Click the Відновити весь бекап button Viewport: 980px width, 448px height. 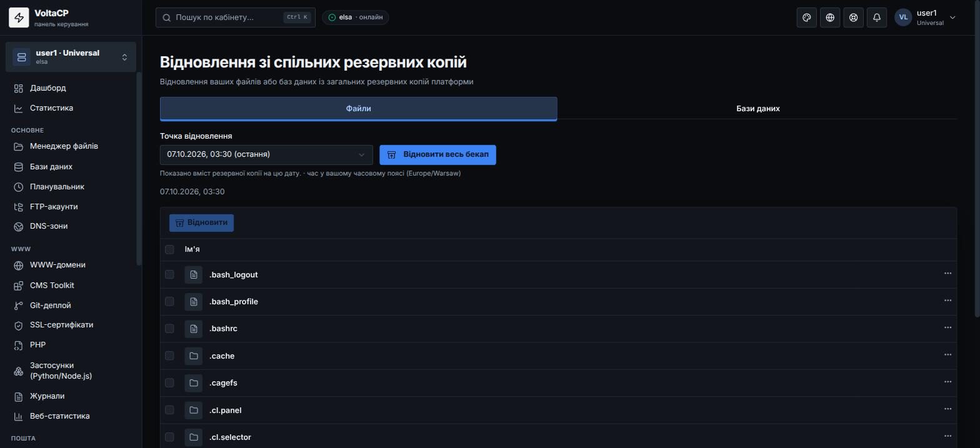437,154
